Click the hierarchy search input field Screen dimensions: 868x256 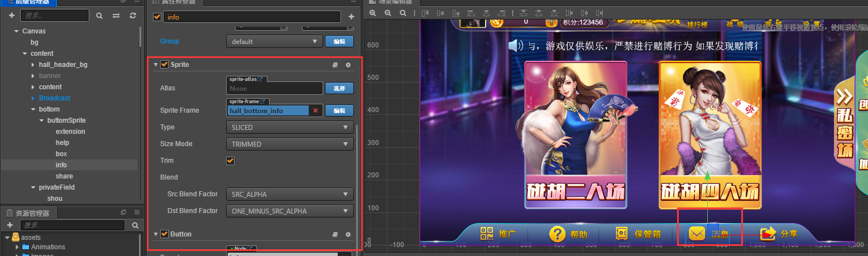coord(55,16)
